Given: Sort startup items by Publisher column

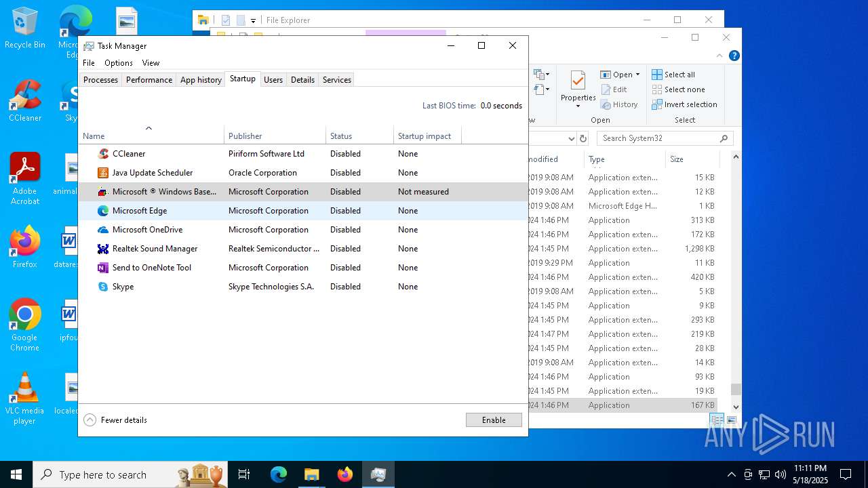Looking at the screenshot, I should pos(275,136).
